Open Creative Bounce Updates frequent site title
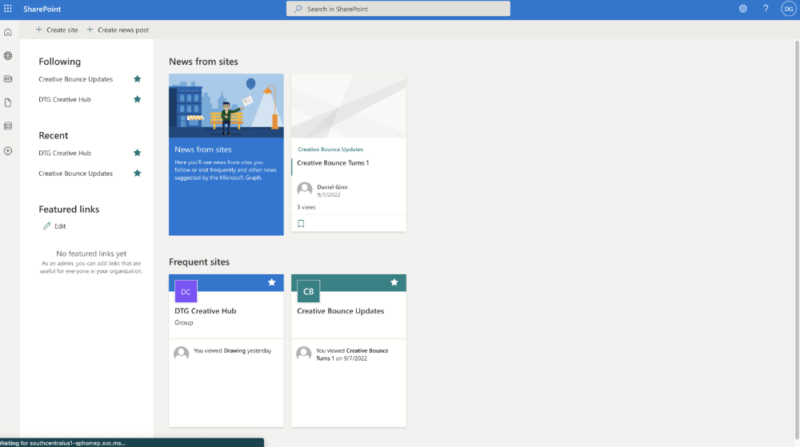800x447 pixels. (340, 311)
